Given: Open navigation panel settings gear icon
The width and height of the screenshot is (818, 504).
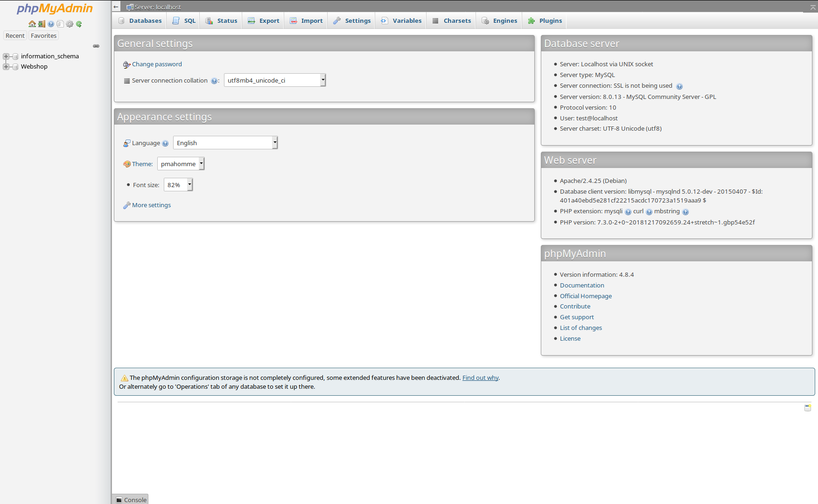Looking at the screenshot, I should tap(70, 24).
